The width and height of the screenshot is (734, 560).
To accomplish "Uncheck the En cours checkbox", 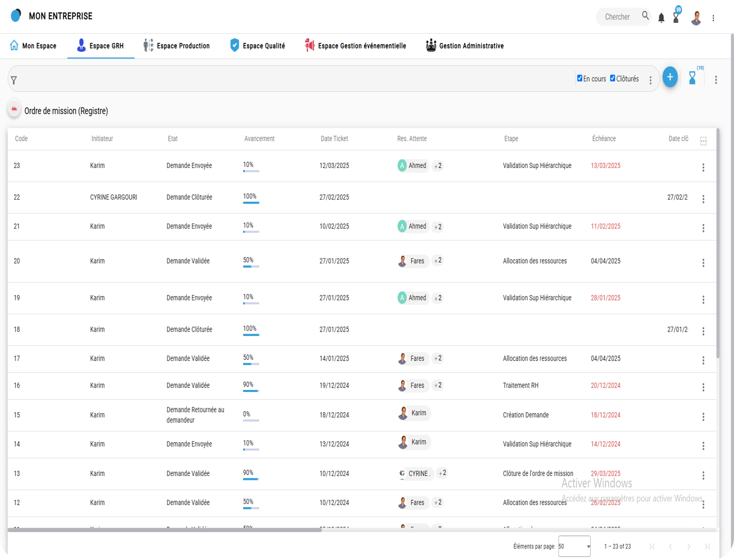I will [x=580, y=78].
